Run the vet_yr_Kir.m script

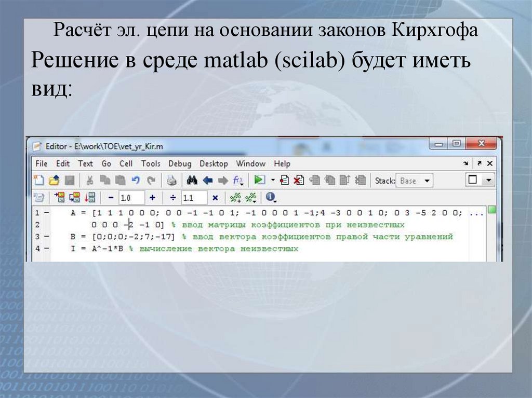click(x=258, y=180)
